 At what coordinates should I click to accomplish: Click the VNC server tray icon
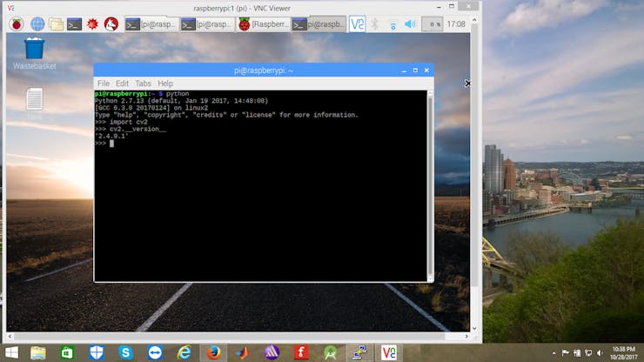pos(357,24)
